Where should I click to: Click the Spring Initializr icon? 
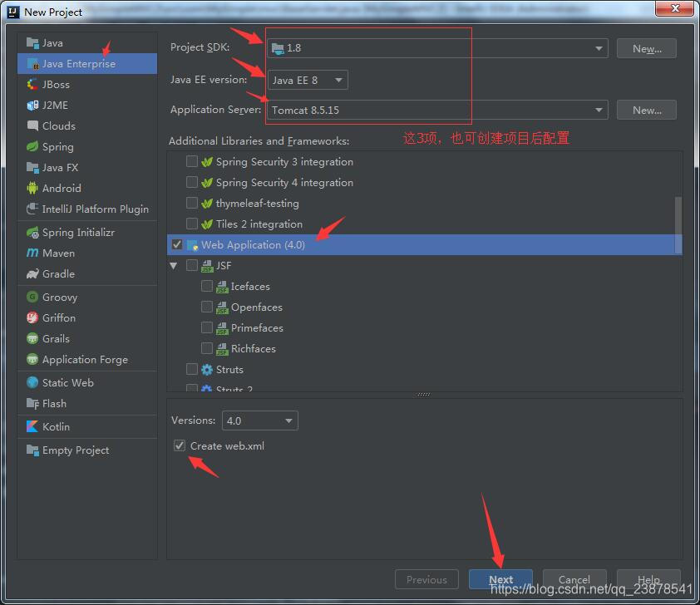point(32,233)
